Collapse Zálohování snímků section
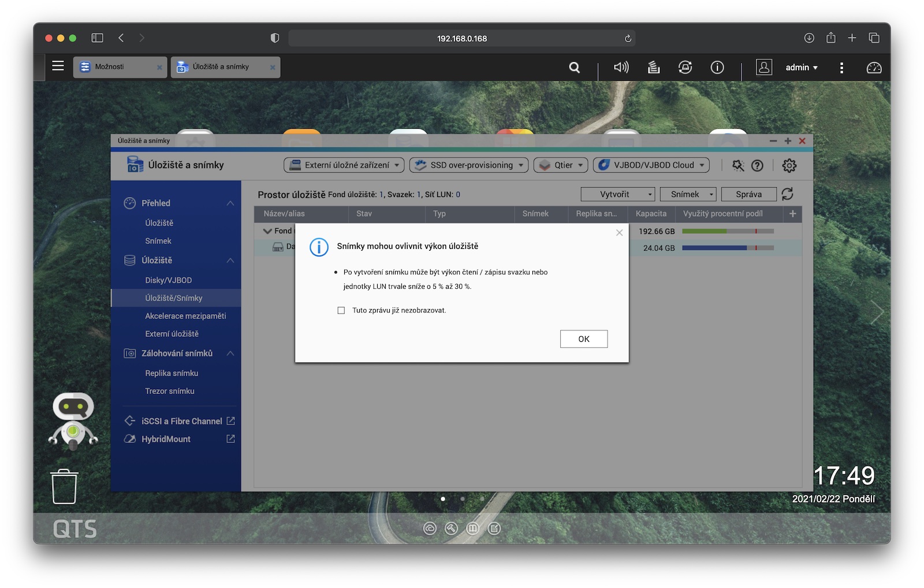924x588 pixels. 230,353
